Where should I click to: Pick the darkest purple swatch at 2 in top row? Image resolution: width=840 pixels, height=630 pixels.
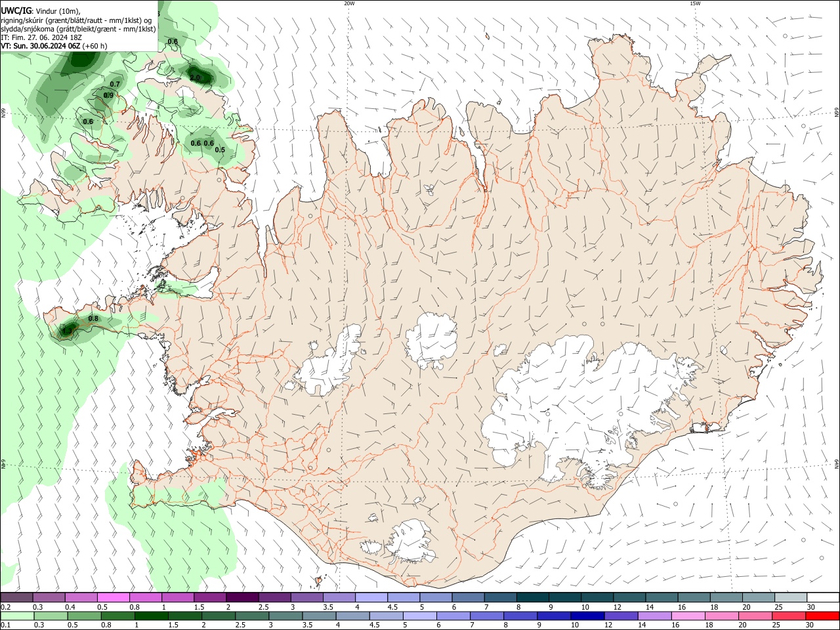[x=242, y=598]
